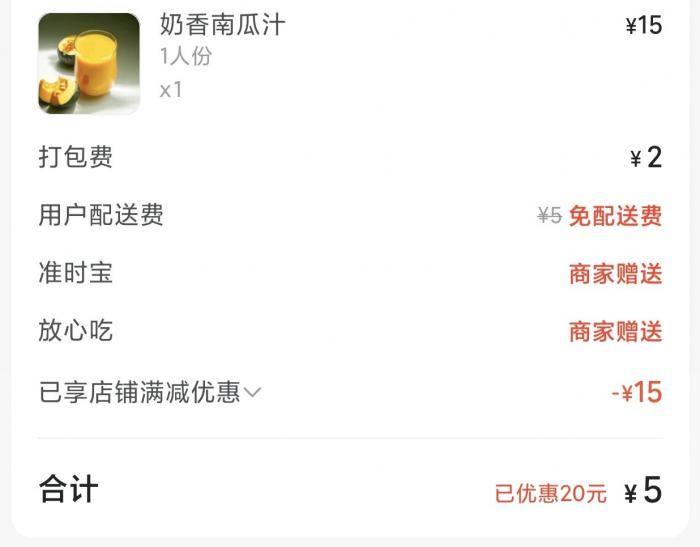Click the 奶香南瓜汁 item name
This screenshot has height=547, width=700.
222,25
